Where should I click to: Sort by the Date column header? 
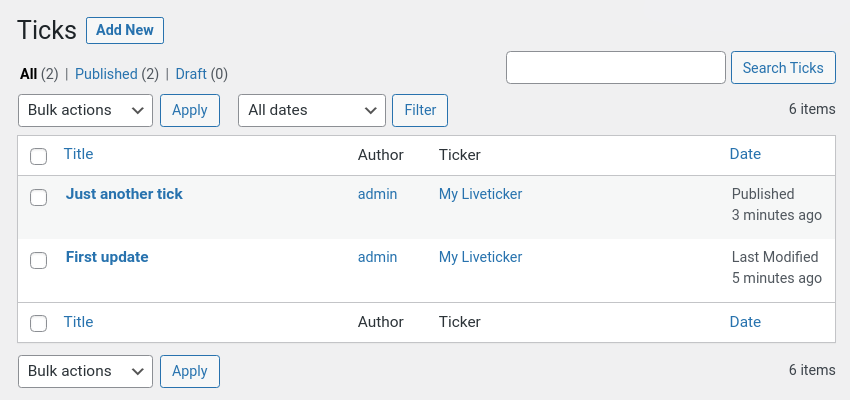(x=745, y=154)
